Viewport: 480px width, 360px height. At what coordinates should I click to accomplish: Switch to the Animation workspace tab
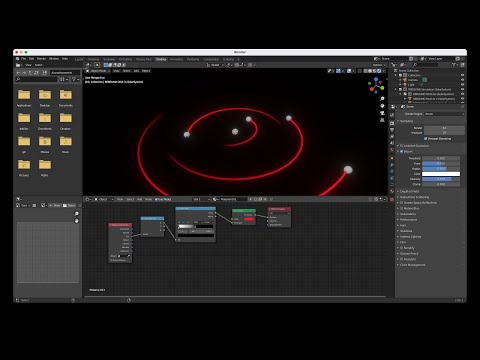coord(176,59)
